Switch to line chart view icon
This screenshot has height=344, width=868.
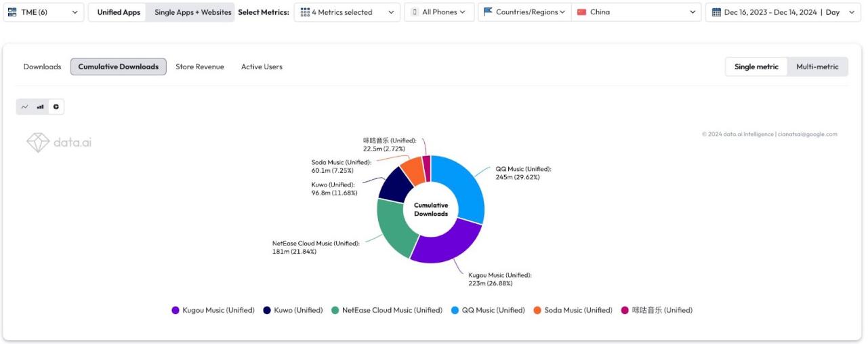[25, 107]
